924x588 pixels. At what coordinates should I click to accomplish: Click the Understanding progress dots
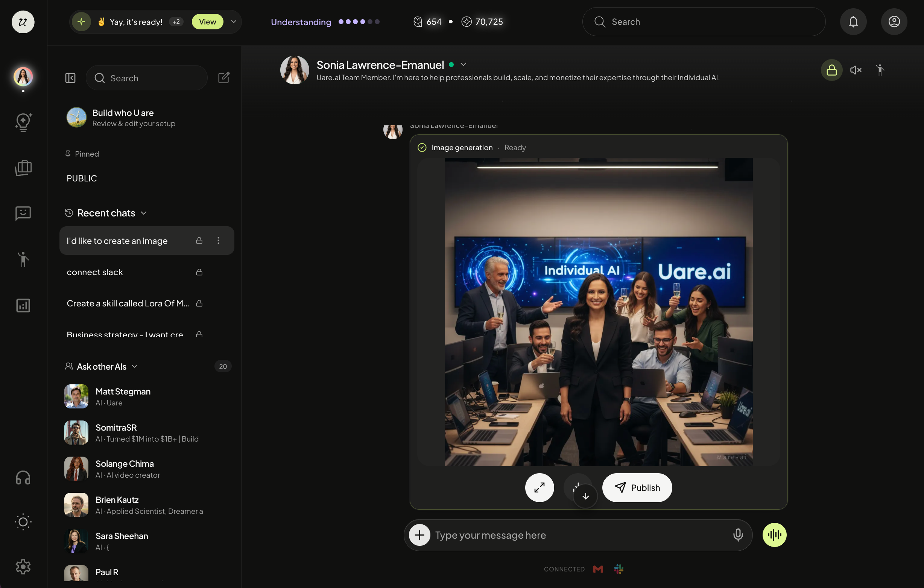(x=359, y=22)
